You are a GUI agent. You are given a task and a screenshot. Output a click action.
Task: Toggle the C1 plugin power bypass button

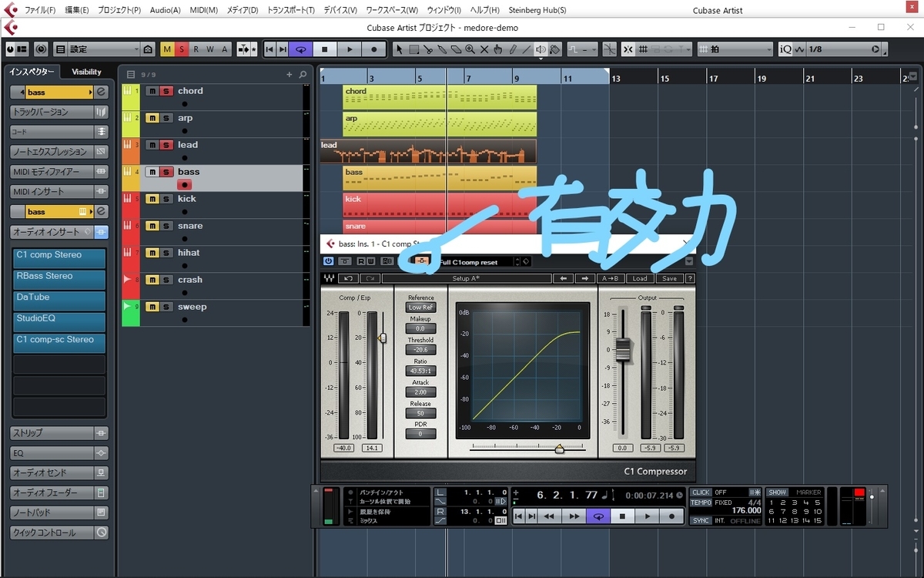[328, 262]
